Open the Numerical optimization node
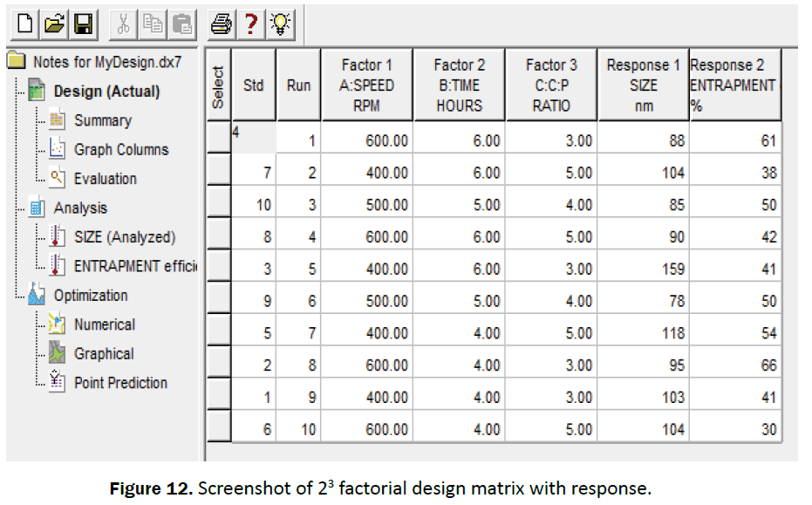 (x=105, y=324)
